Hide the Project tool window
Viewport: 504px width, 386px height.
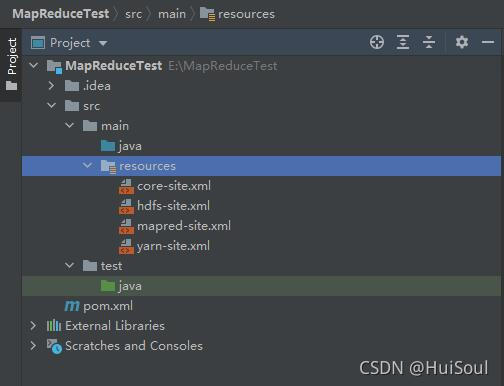(488, 42)
